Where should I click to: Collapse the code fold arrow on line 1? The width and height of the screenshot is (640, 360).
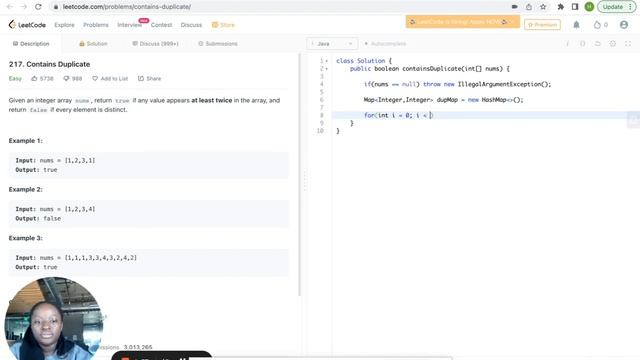point(327,61)
